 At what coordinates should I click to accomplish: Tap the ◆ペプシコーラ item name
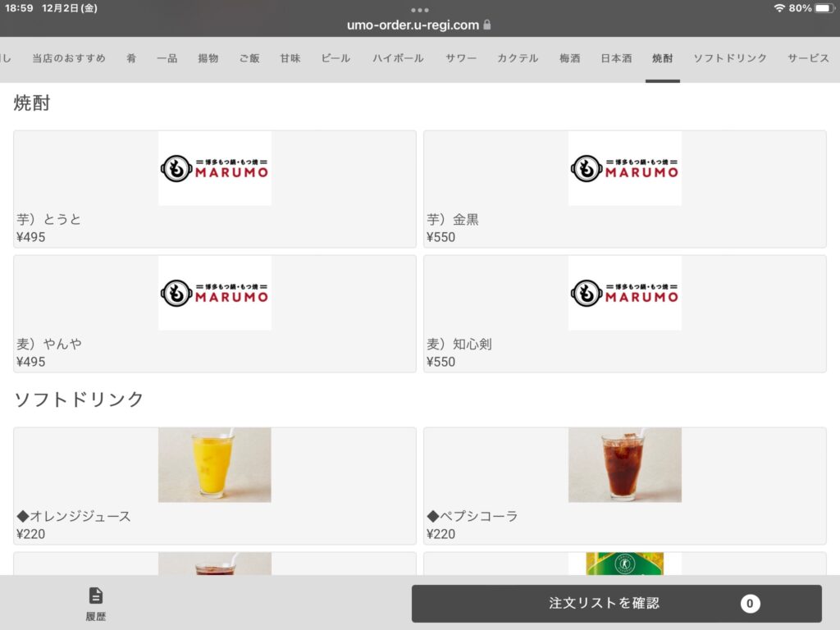pos(472,516)
